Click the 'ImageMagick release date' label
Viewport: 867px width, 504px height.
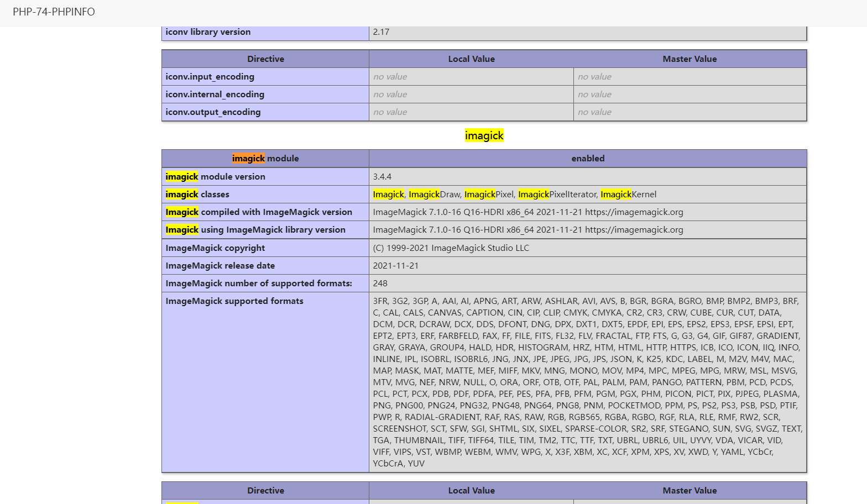tap(220, 266)
